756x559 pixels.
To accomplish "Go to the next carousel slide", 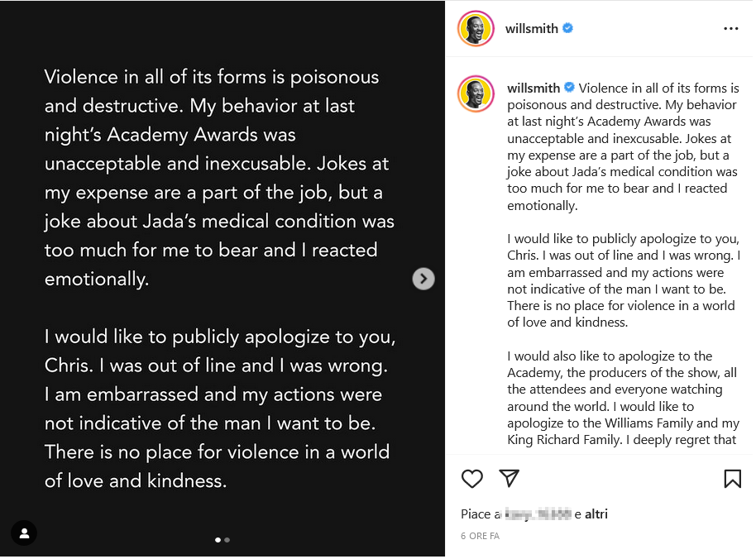I will (x=423, y=279).
